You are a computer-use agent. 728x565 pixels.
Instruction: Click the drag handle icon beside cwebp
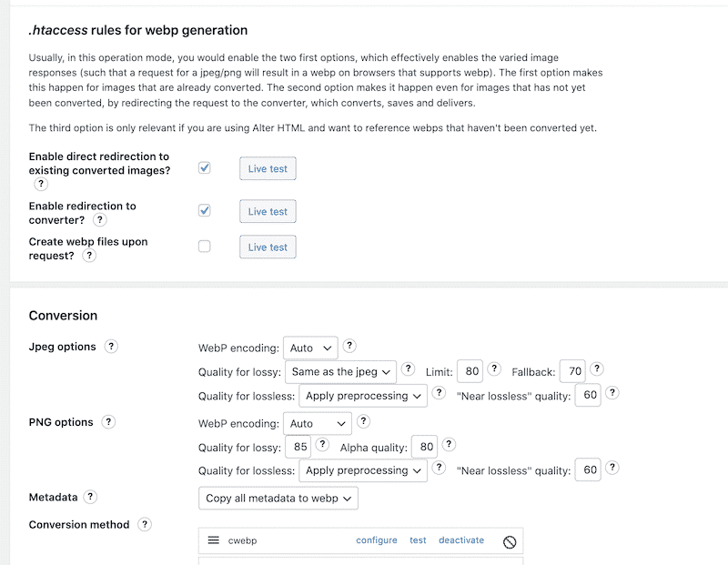(215, 540)
